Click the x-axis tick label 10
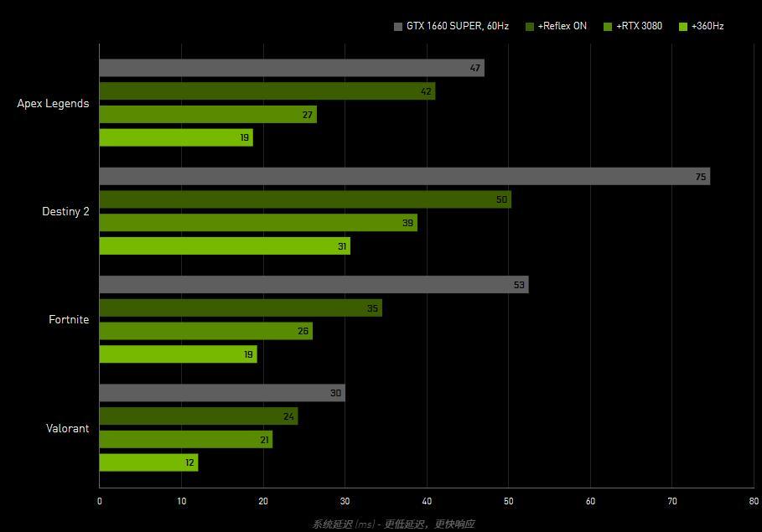The image size is (762, 532). (x=181, y=501)
